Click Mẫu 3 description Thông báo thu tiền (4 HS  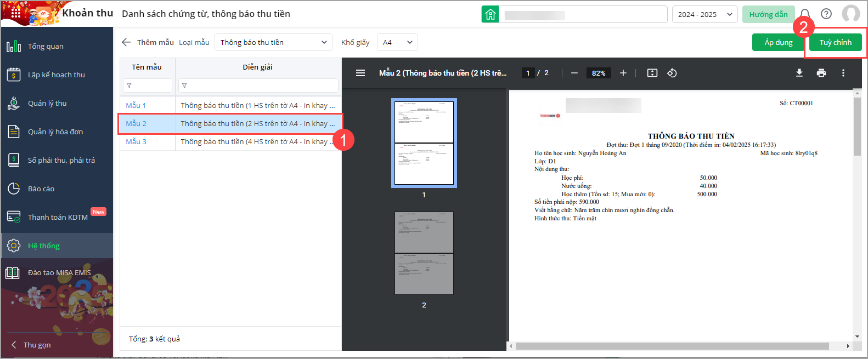pyautogui.click(x=258, y=141)
